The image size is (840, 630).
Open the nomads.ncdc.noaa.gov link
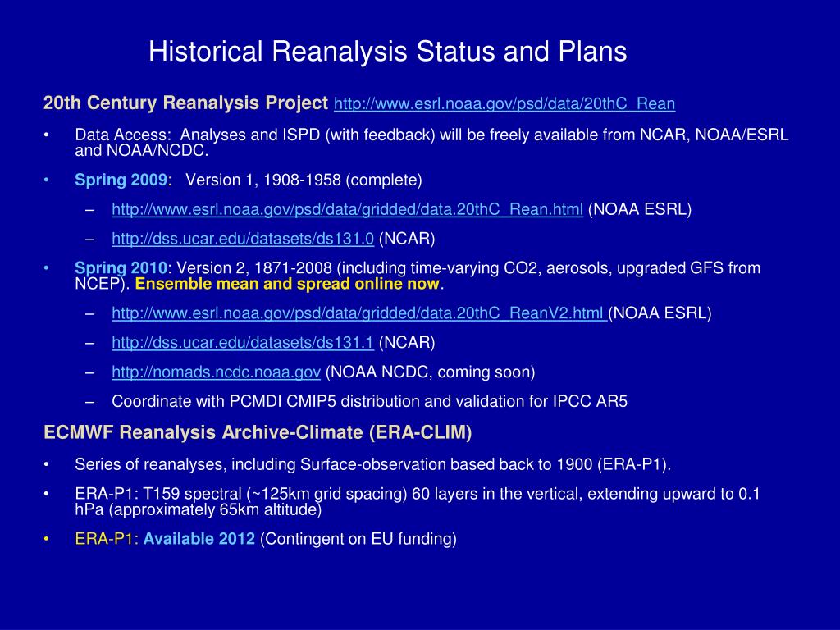click(x=216, y=372)
